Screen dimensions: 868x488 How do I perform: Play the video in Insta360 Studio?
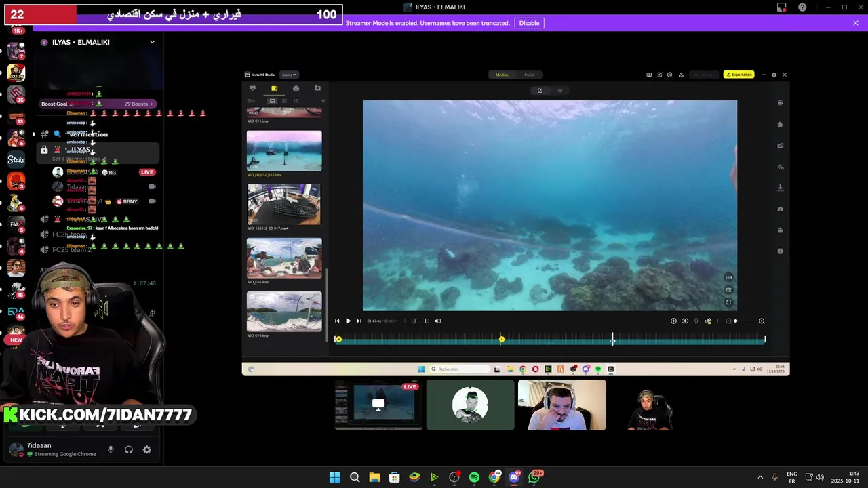pos(348,321)
